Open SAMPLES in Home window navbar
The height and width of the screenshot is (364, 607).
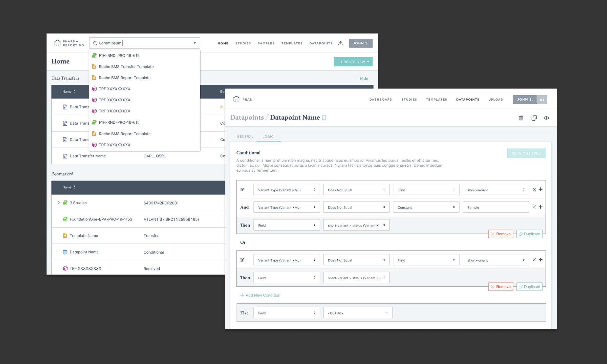[266, 43]
